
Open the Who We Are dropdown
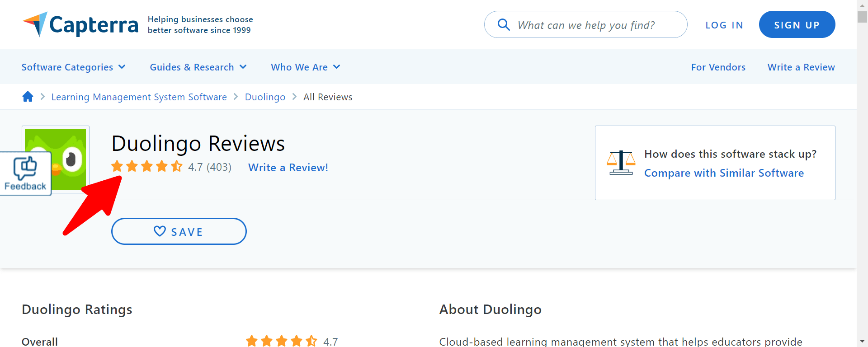(x=305, y=67)
